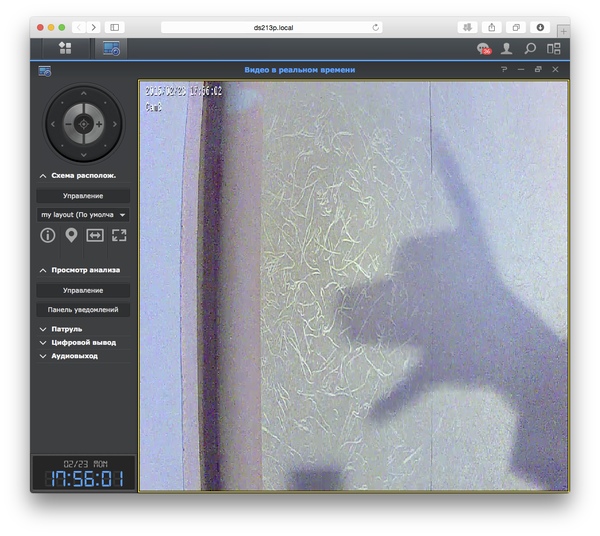
Task: Open Safari share menu
Action: click(492, 28)
